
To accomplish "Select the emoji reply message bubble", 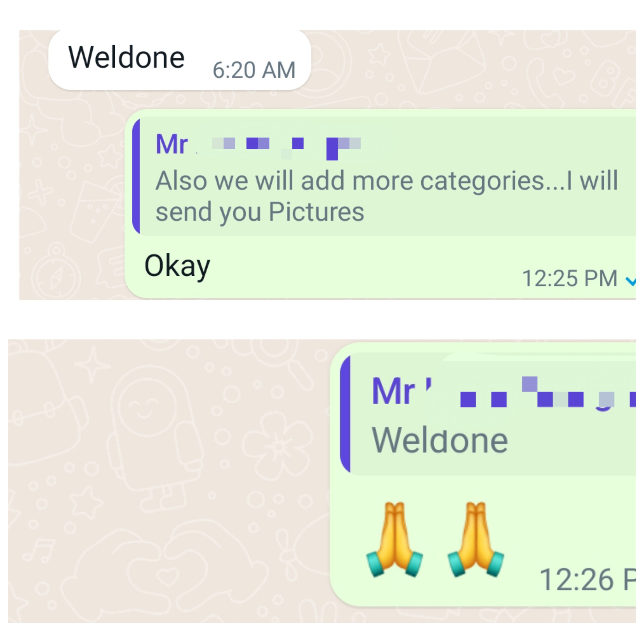I will [483, 475].
